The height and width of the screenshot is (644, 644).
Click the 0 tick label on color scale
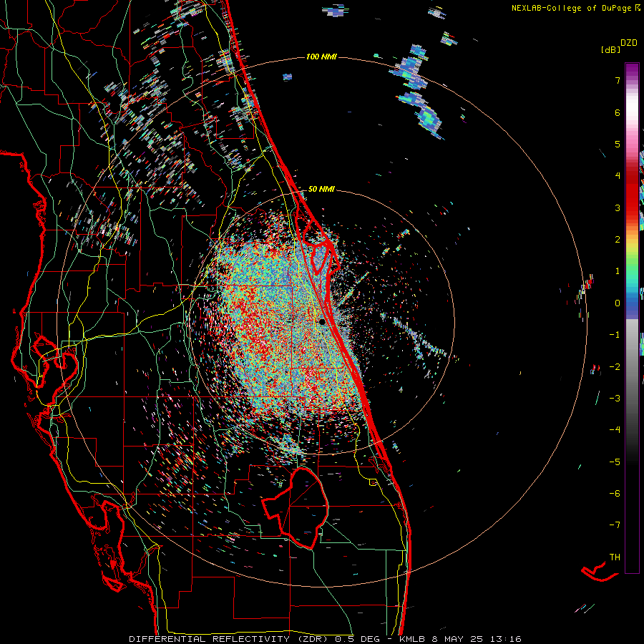tap(618, 303)
